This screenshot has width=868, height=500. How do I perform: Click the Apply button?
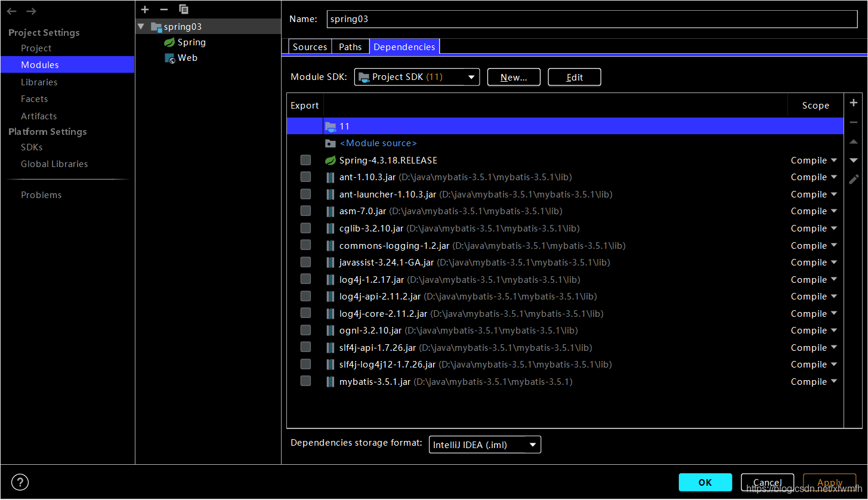click(830, 482)
